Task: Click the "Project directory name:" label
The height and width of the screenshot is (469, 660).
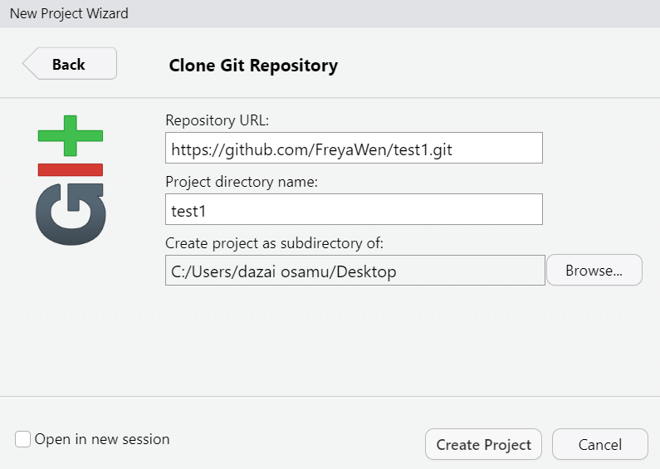Action: pyautogui.click(x=240, y=181)
